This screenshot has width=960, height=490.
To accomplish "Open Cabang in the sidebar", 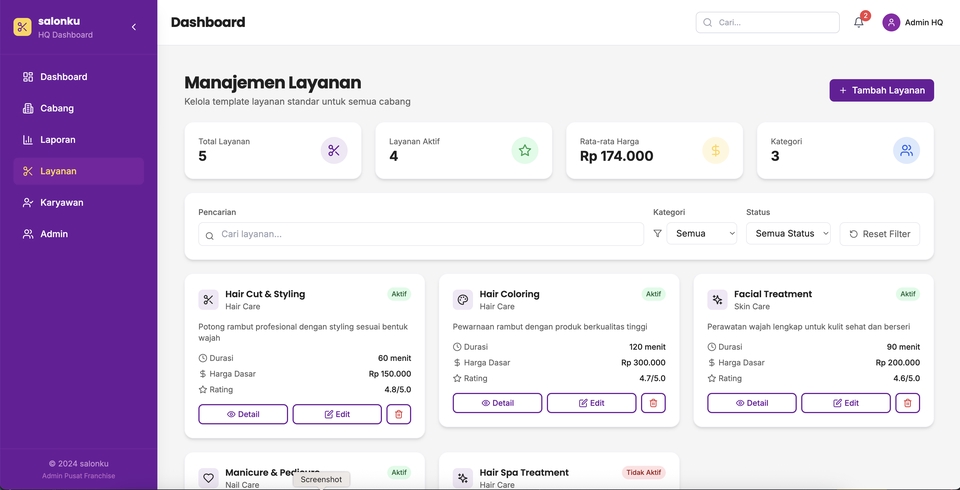I will (x=57, y=108).
